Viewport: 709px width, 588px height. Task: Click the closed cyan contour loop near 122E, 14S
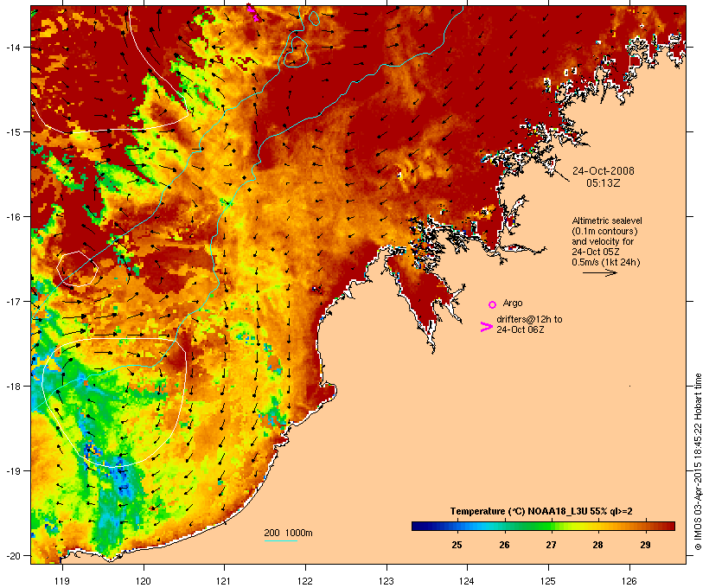click(295, 53)
